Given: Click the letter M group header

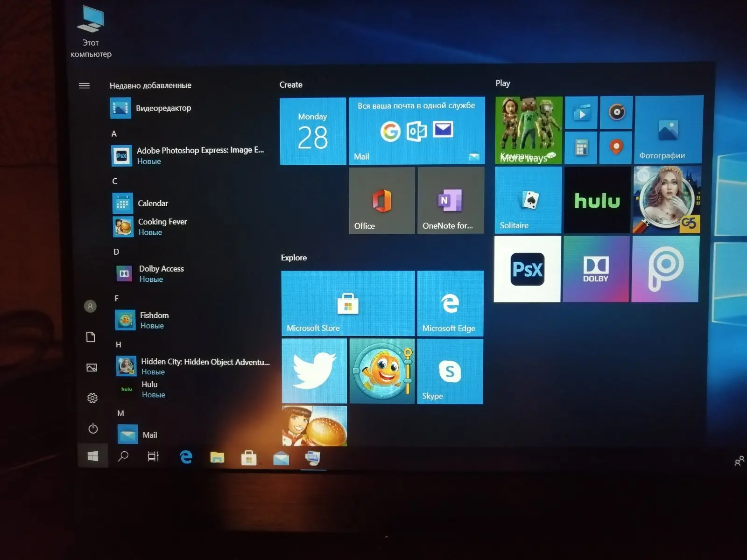Looking at the screenshot, I should (120, 413).
